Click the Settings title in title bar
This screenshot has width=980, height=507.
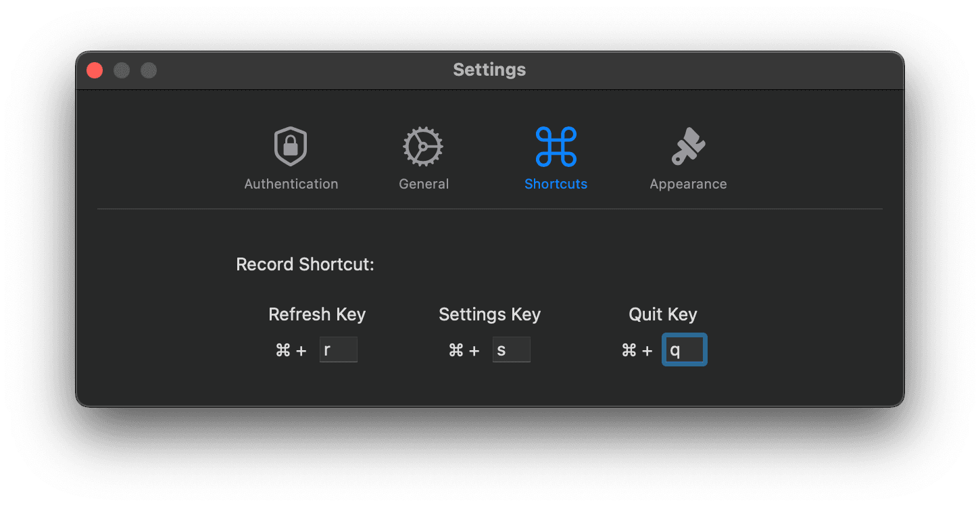(x=489, y=70)
